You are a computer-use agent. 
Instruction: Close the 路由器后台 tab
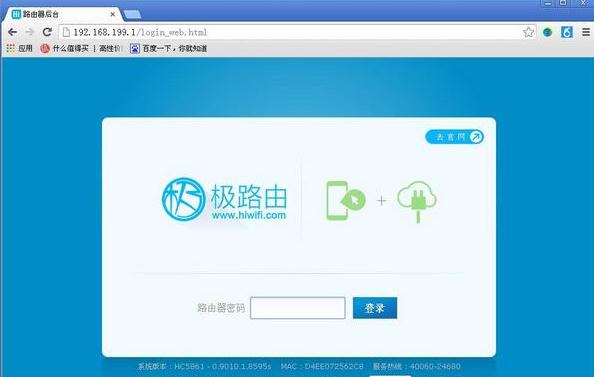(113, 14)
